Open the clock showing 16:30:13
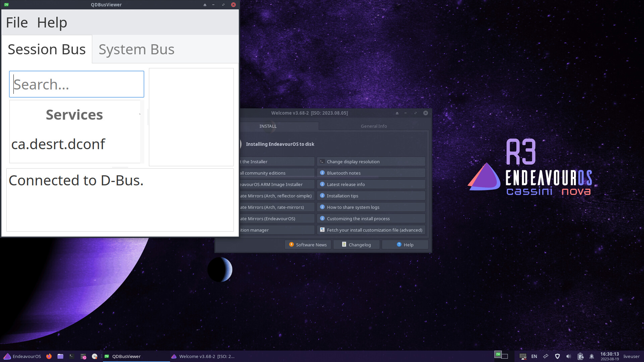This screenshot has width=644, height=362. pos(609,356)
